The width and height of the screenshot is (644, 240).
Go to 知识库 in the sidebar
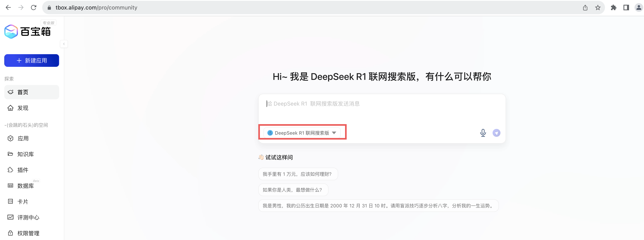click(25, 154)
